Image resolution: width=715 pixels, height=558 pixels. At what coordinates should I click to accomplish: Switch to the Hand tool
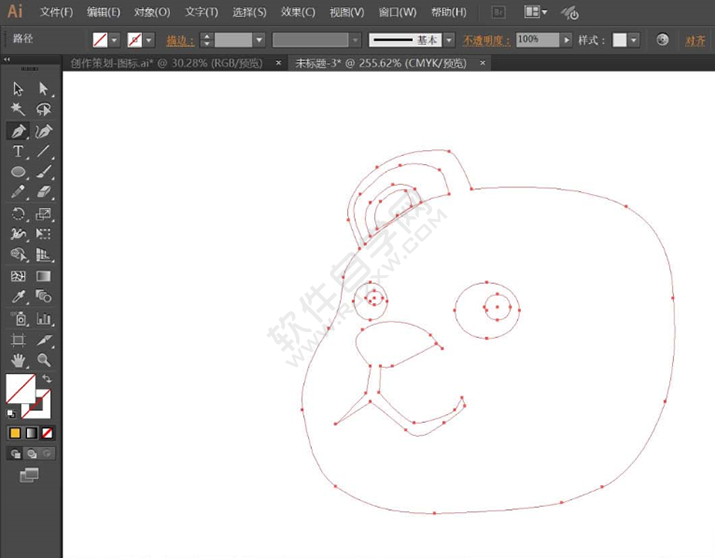18,360
